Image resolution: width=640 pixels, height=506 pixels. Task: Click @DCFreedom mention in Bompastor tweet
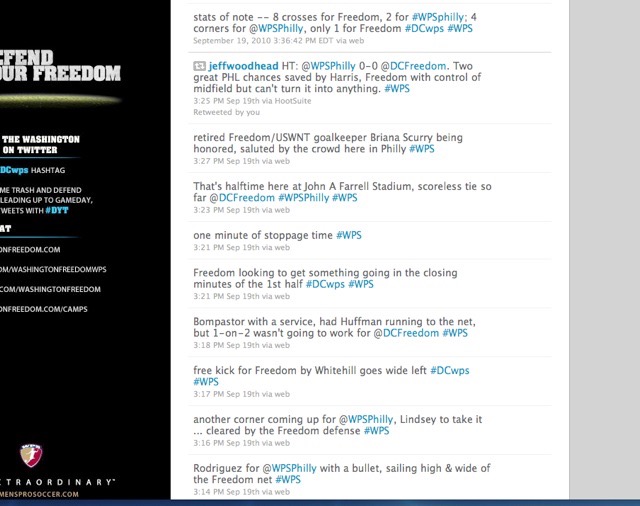pos(406,333)
